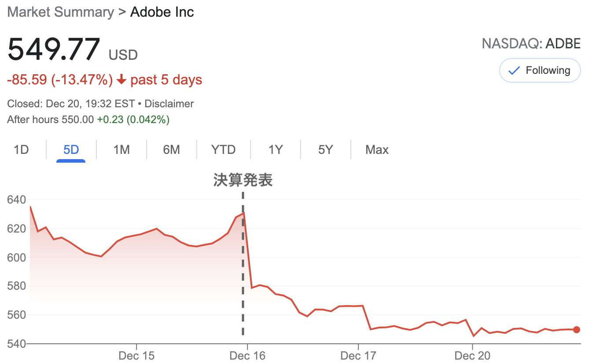
Task: Switch to the 1M chart range
Action: coord(121,150)
